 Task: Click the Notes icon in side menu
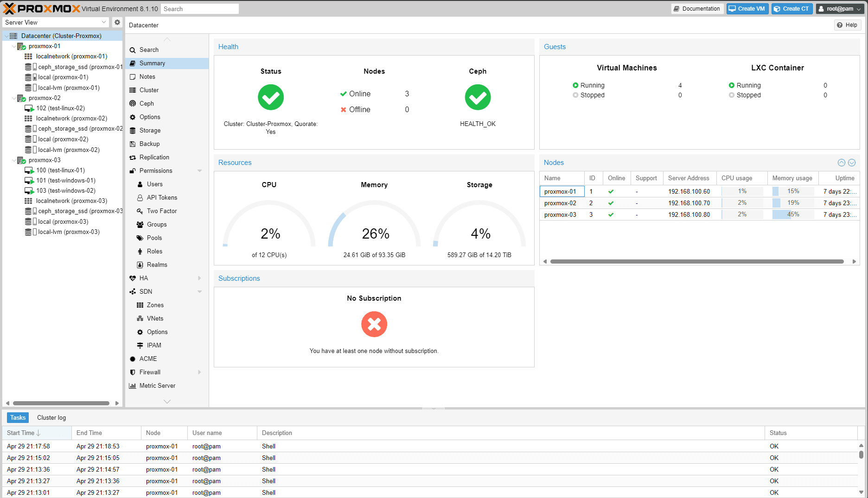tap(133, 77)
